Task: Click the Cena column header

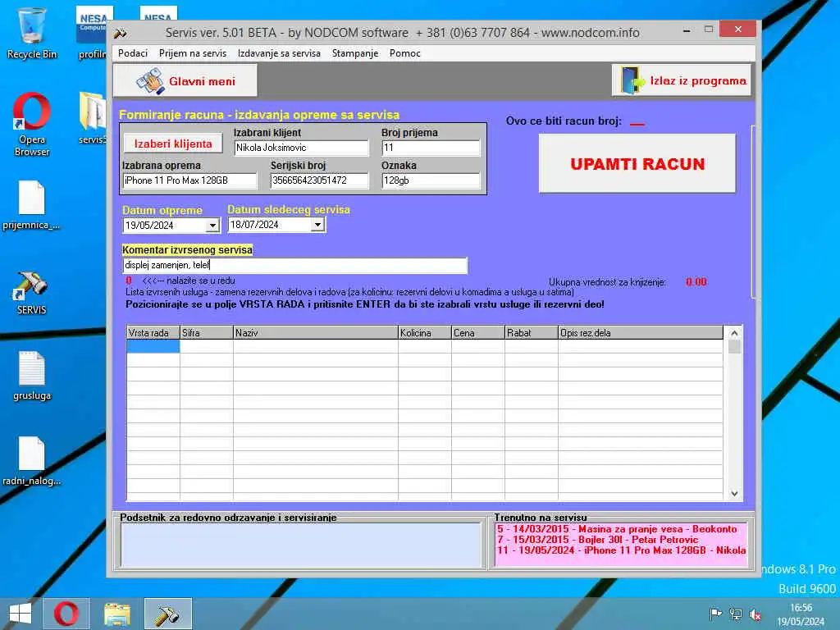Action: (x=478, y=333)
